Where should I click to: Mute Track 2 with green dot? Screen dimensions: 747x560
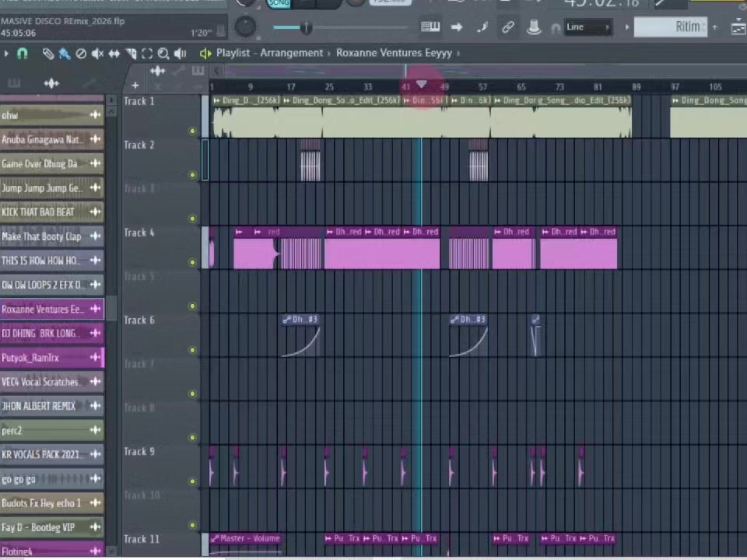192,175
